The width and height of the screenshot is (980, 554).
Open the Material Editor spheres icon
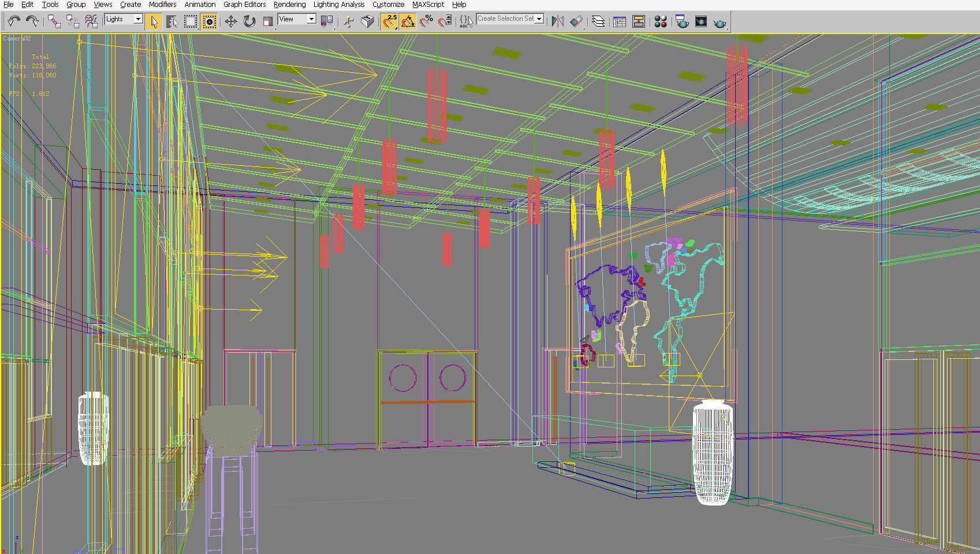pos(661,21)
